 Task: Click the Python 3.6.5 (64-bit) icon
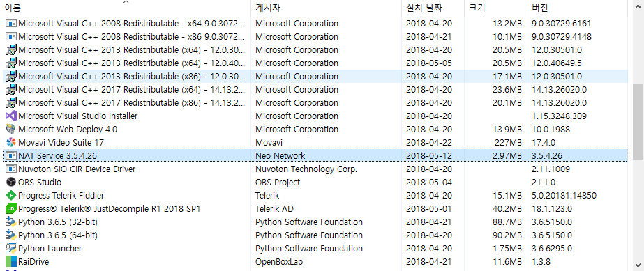click(11, 235)
